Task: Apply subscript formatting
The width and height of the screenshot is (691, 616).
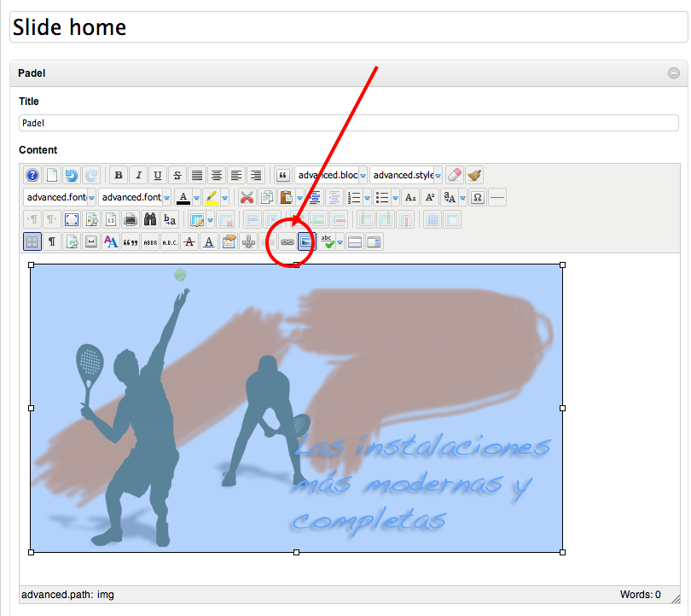Action: click(x=410, y=197)
